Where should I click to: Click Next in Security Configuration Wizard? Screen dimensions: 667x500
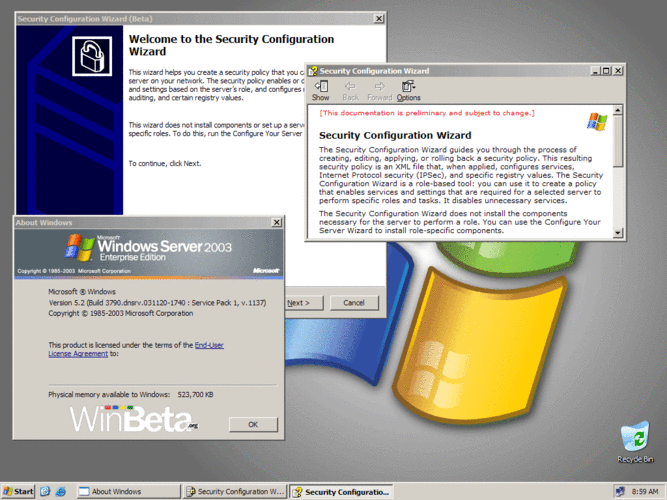coord(304,303)
